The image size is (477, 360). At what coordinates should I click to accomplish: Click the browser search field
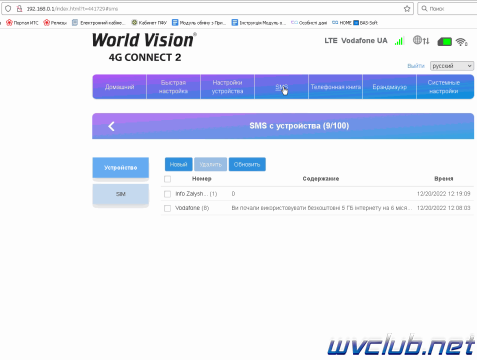coord(448,9)
